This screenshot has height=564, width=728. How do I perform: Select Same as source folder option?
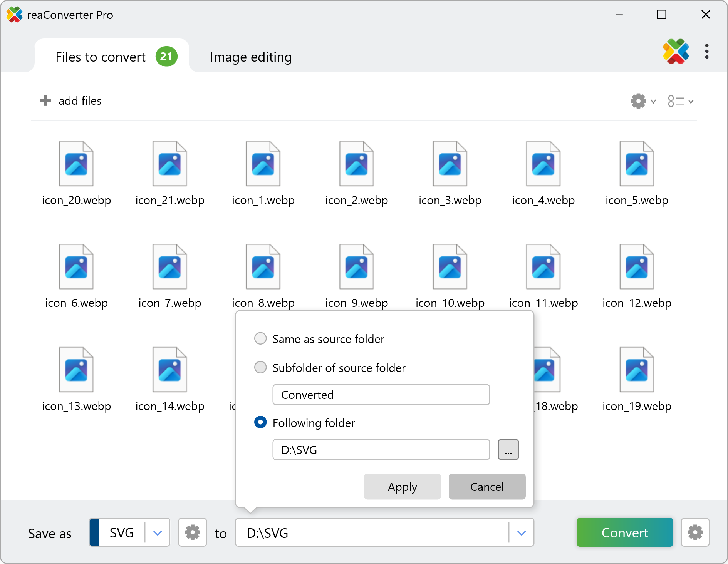(260, 339)
